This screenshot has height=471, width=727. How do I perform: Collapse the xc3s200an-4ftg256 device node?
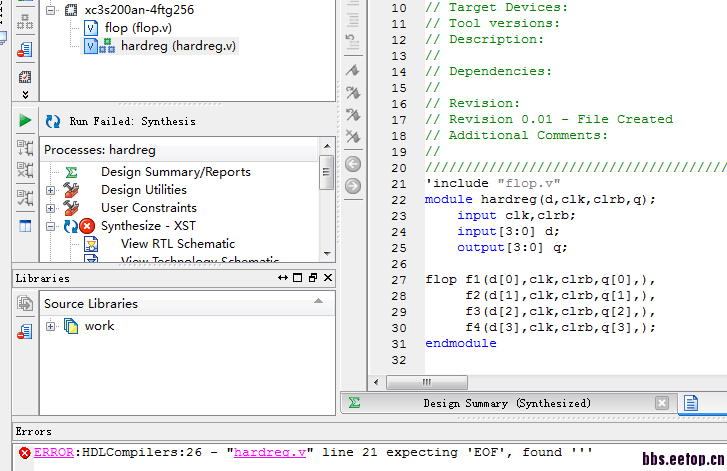[51, 10]
